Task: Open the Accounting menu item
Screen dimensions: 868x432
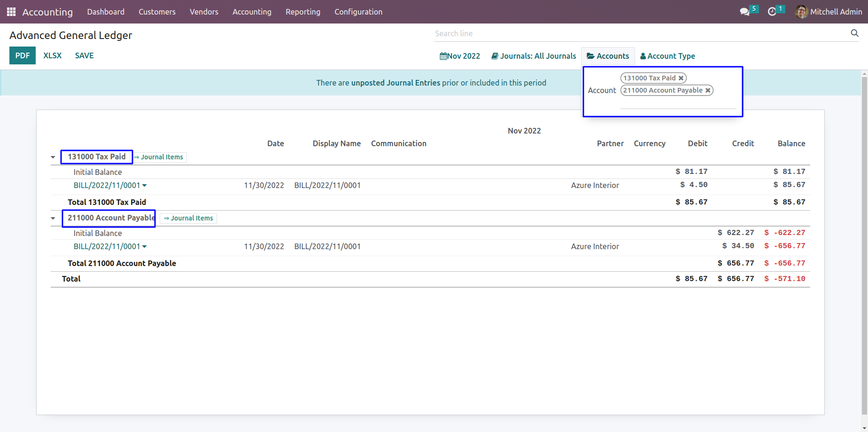Action: click(252, 12)
